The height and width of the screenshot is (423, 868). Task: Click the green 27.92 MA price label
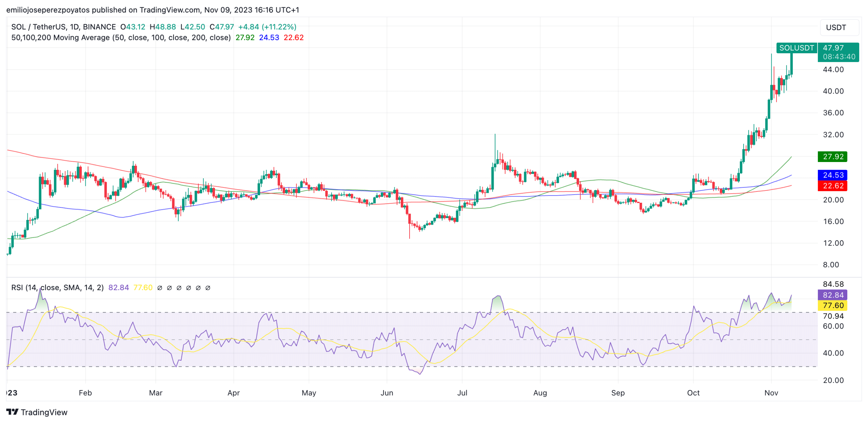pos(832,157)
